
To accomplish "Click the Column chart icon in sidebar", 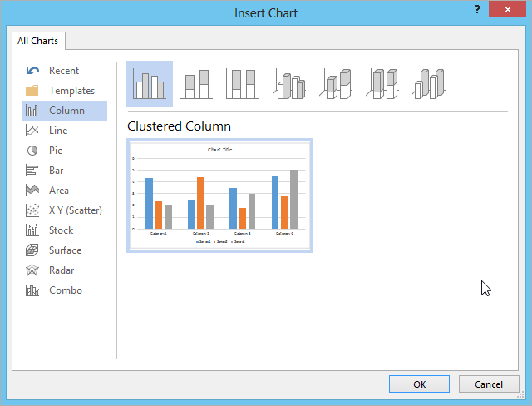I will 32,111.
